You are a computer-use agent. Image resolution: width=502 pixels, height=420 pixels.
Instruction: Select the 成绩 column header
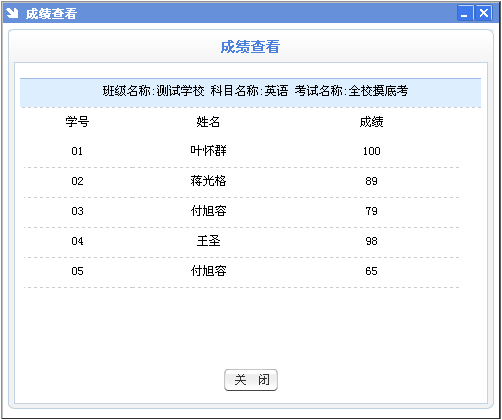pyautogui.click(x=371, y=122)
